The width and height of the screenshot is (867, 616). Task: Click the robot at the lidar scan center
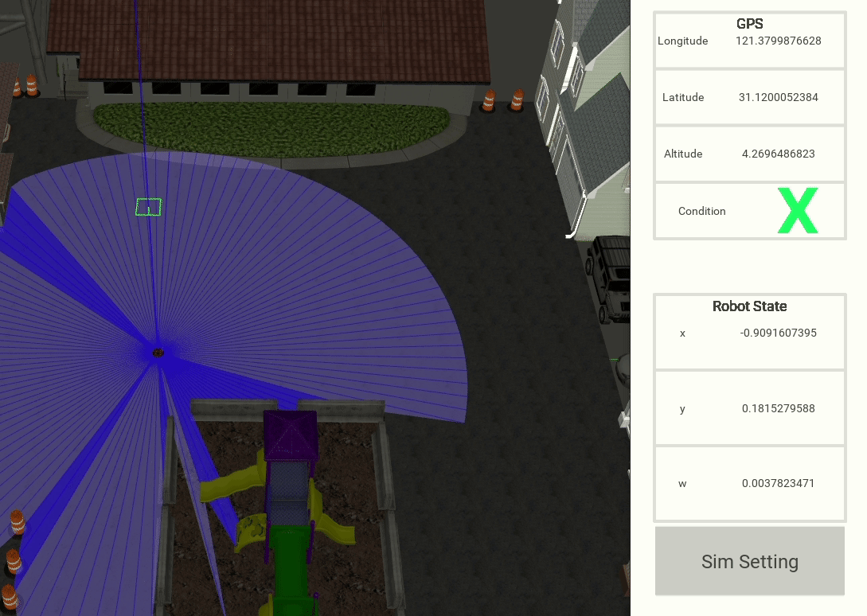pyautogui.click(x=157, y=352)
